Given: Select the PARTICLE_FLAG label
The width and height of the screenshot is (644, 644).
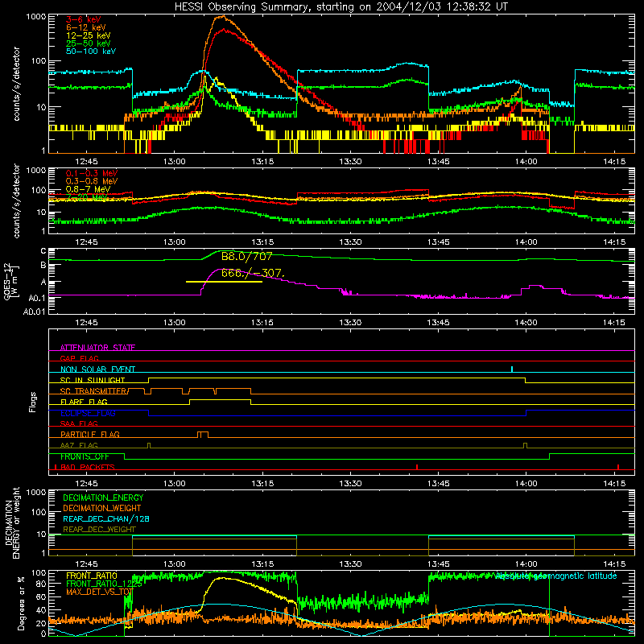Looking at the screenshot, I should pyautogui.click(x=90, y=434).
